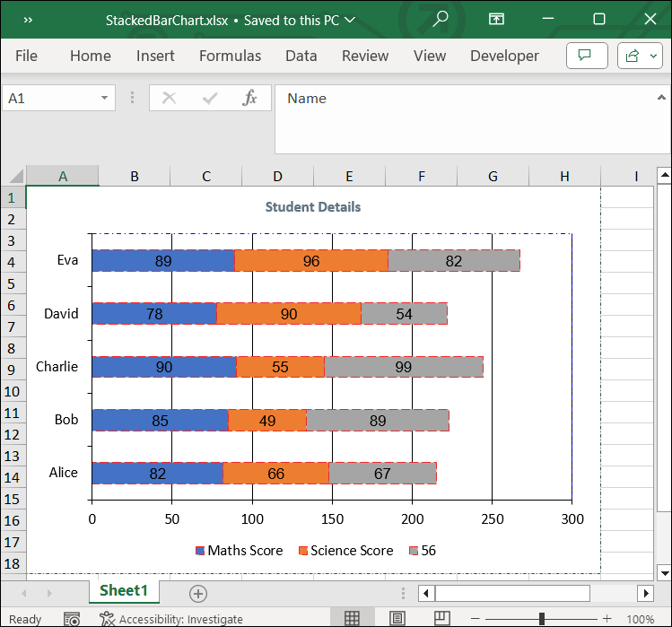The height and width of the screenshot is (627, 672).
Task: Minimize the Excel window
Action: 548,20
